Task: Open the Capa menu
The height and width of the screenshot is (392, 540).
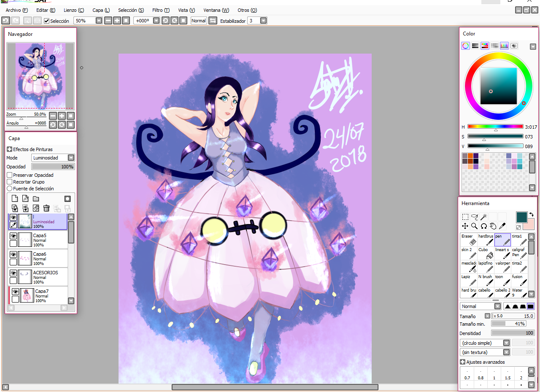Action: coord(101,10)
